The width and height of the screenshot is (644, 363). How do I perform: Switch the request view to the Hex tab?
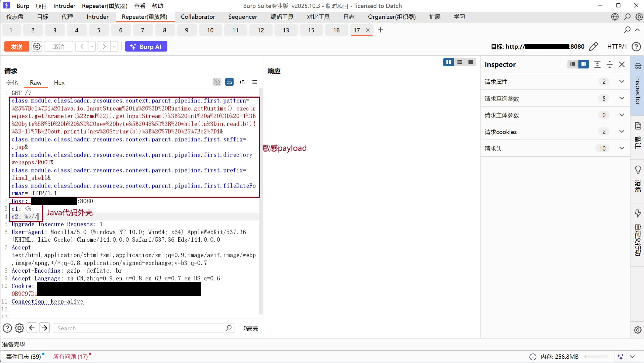click(x=59, y=83)
